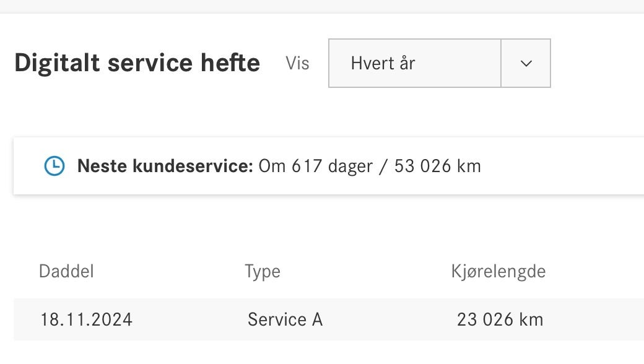Click the blue clock icon
Viewport: 644px width, 364px height.
[54, 166]
